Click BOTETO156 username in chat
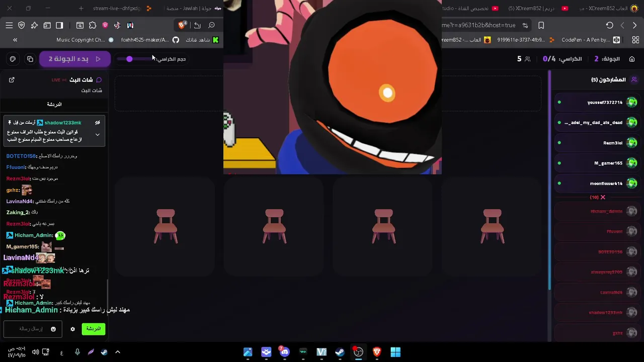The height and width of the screenshot is (362, 644). click(21, 156)
